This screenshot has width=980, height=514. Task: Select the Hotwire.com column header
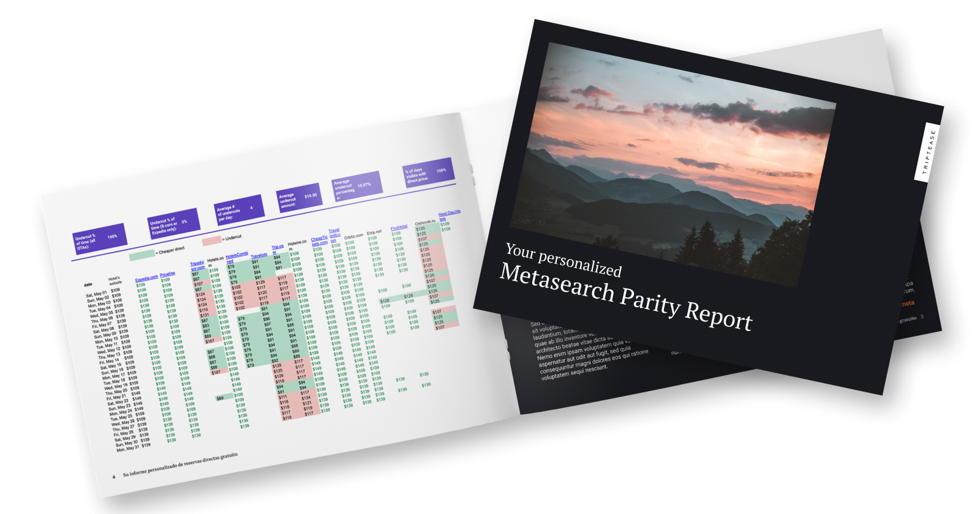(x=297, y=245)
